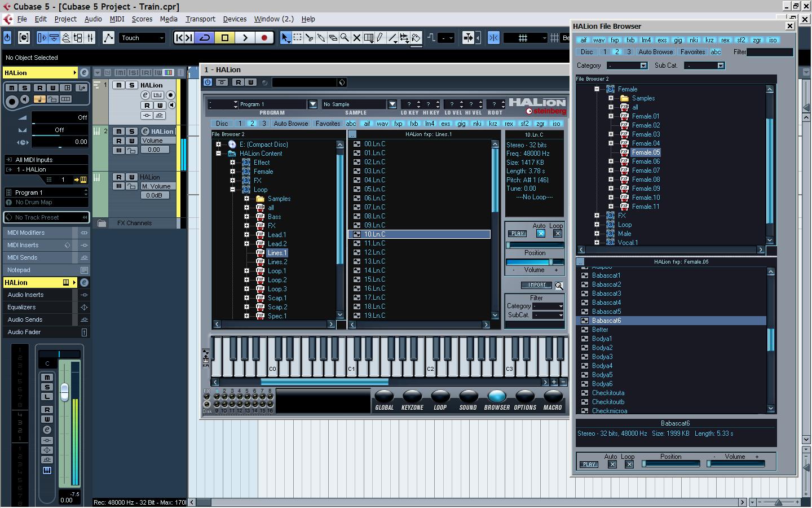This screenshot has width=812, height=508.
Task: Select the Erase tool
Action: coord(333,38)
